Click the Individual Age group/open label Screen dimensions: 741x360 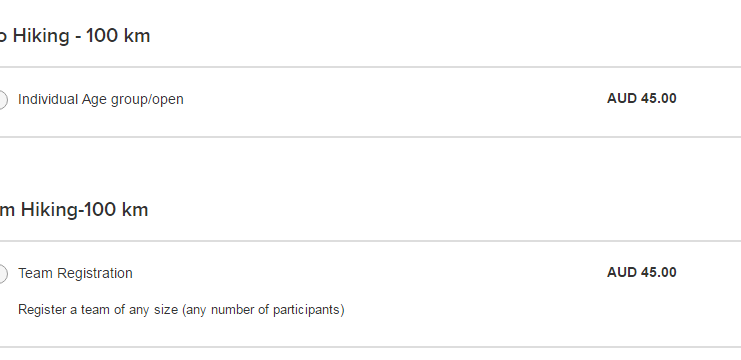click(101, 100)
